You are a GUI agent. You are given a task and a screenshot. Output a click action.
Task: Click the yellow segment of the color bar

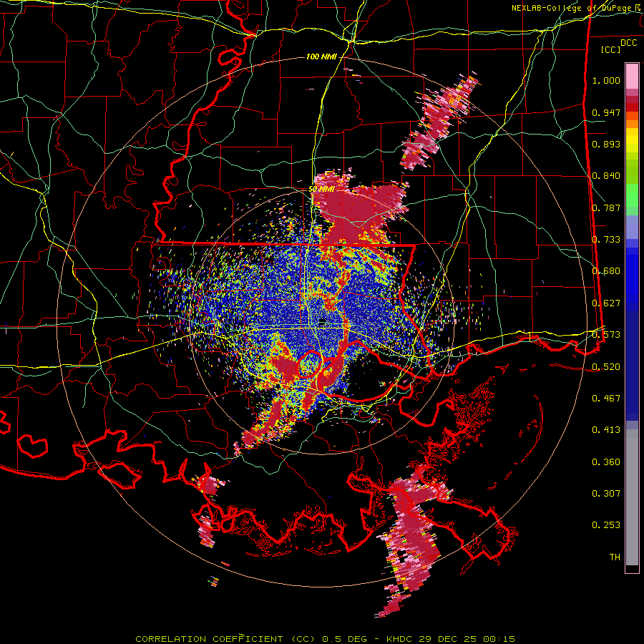click(x=632, y=141)
